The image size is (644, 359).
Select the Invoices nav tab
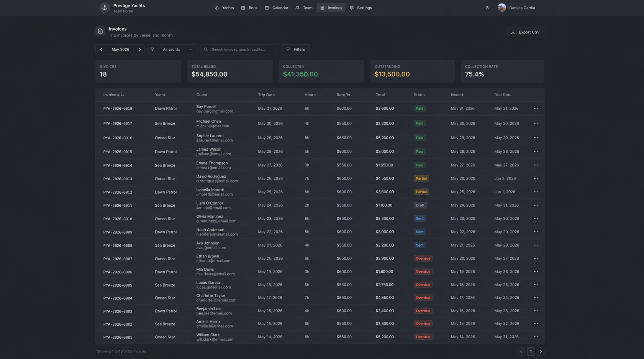click(331, 8)
